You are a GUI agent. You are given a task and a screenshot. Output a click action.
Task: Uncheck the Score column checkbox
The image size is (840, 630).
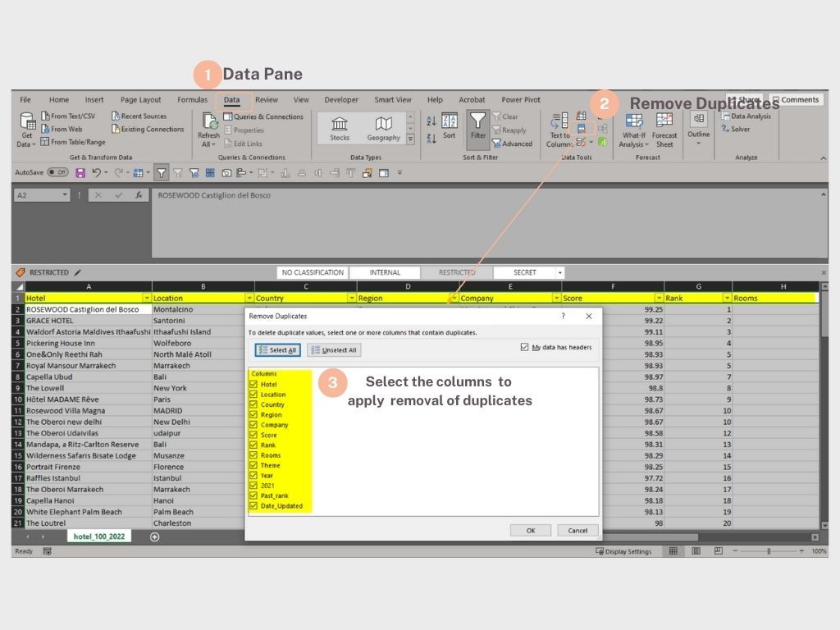(254, 435)
